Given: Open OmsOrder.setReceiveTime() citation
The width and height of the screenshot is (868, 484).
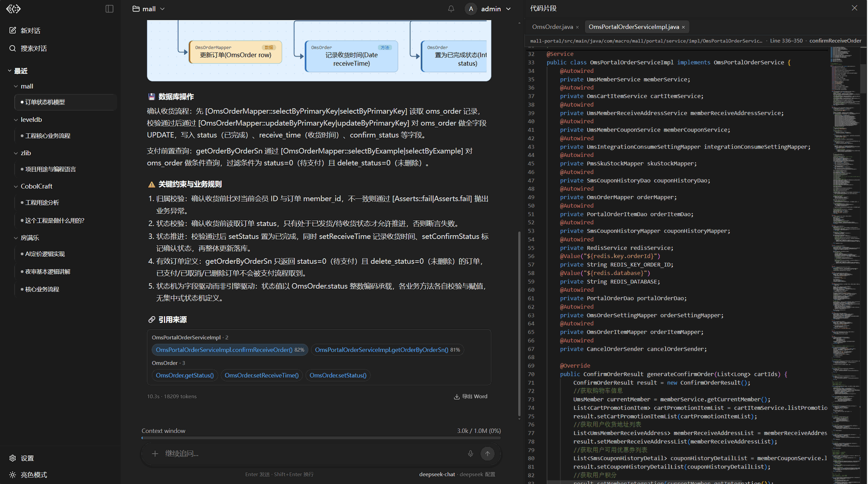Looking at the screenshot, I should tap(261, 375).
